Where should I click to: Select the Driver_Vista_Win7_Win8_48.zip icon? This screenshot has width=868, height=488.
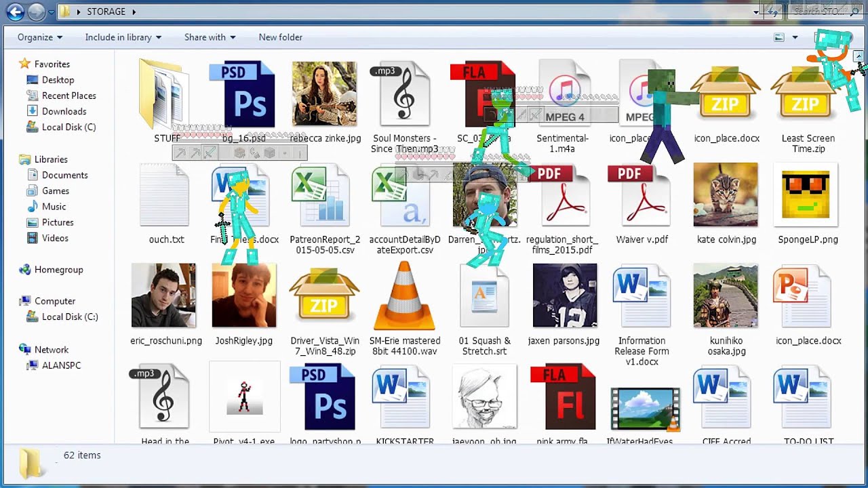pos(324,296)
